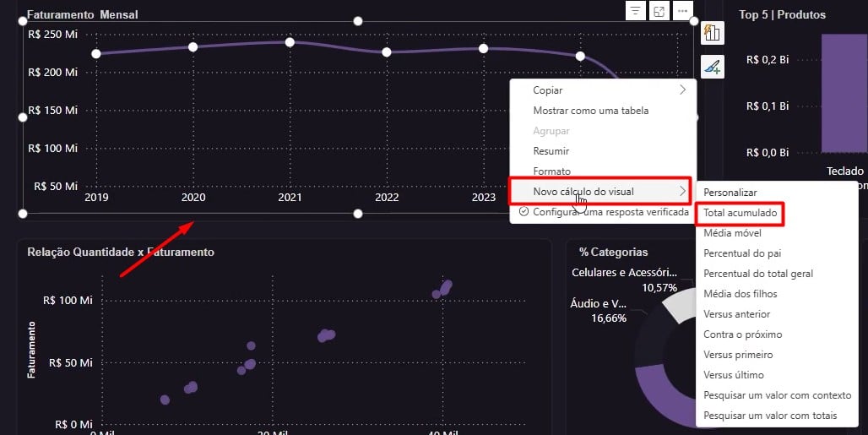Select Versus último option

[777, 375]
